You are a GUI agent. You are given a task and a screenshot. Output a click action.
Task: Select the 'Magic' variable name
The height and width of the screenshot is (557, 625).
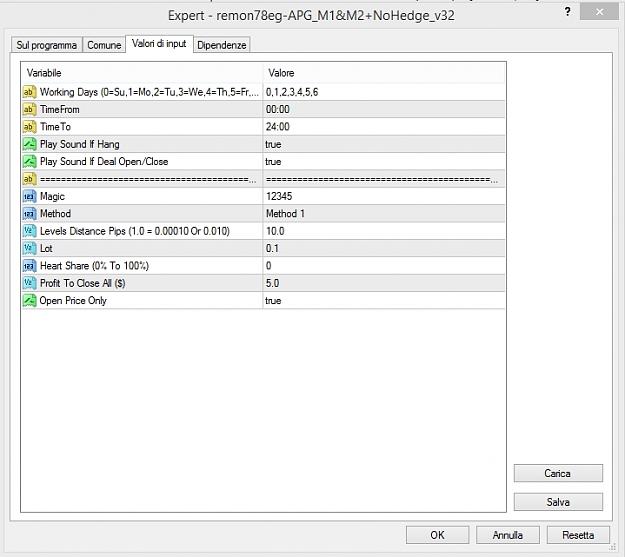coord(52,197)
